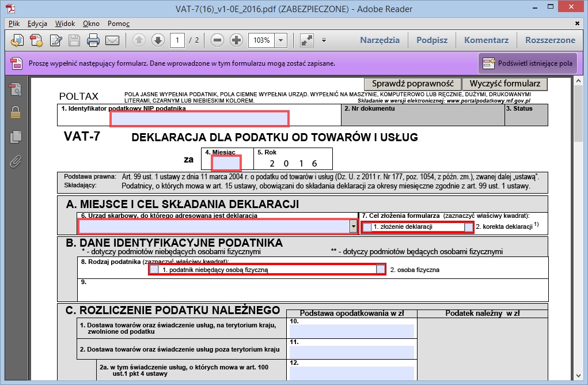Click the save floppy disk icon
The image size is (588, 385).
tap(74, 40)
